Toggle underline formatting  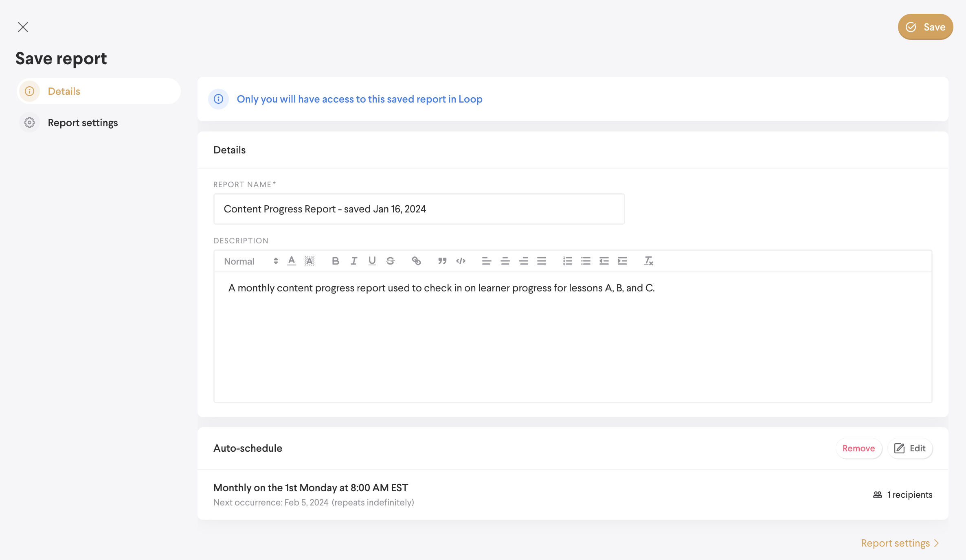(372, 261)
